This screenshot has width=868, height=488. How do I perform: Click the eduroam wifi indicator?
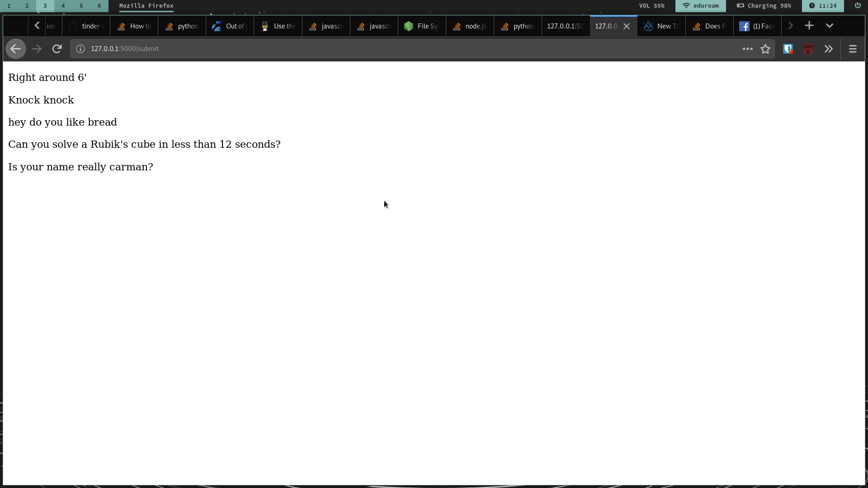[x=700, y=6]
